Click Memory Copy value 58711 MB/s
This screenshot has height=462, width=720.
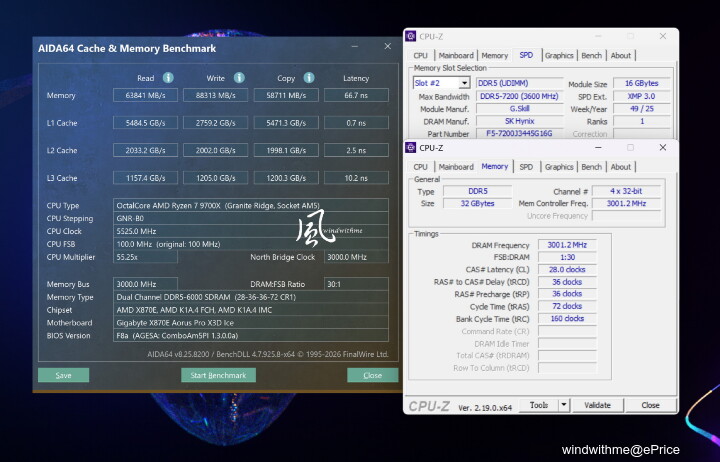click(286, 95)
